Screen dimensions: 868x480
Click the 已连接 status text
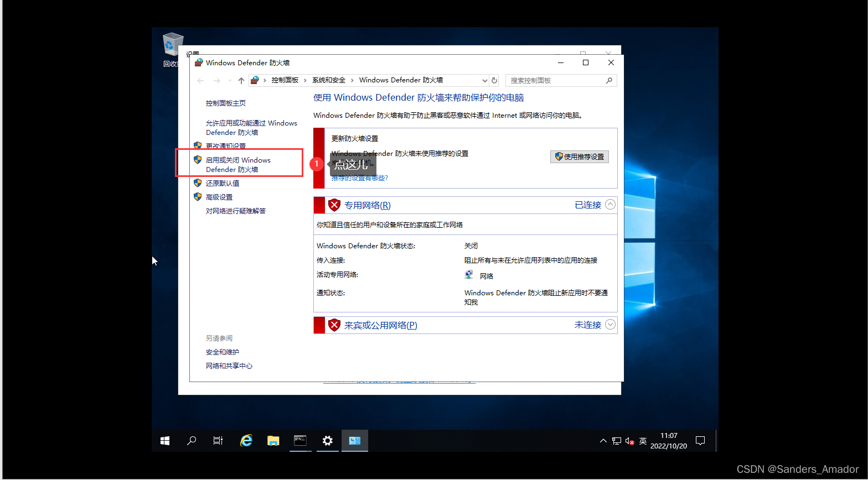[588, 205]
